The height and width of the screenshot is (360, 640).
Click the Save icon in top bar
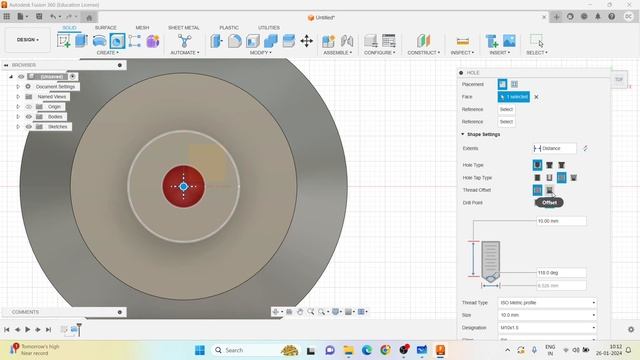39,17
